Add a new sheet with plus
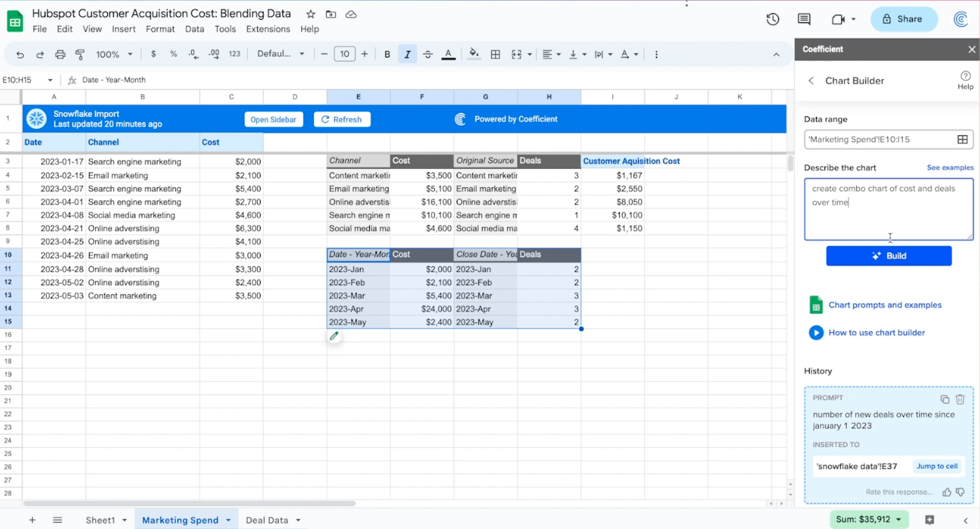This screenshot has width=980, height=529. [32, 520]
